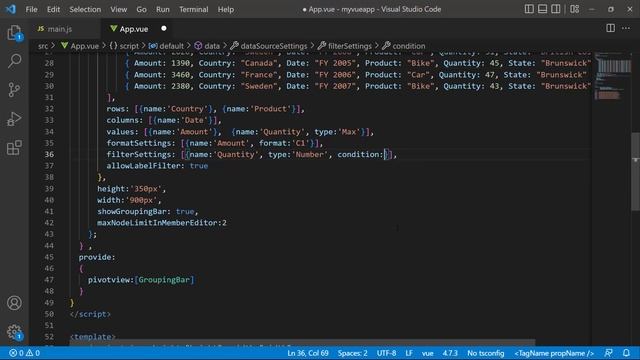The height and width of the screenshot is (360, 640).
Task: Open the Run menu
Action: coord(162,9)
